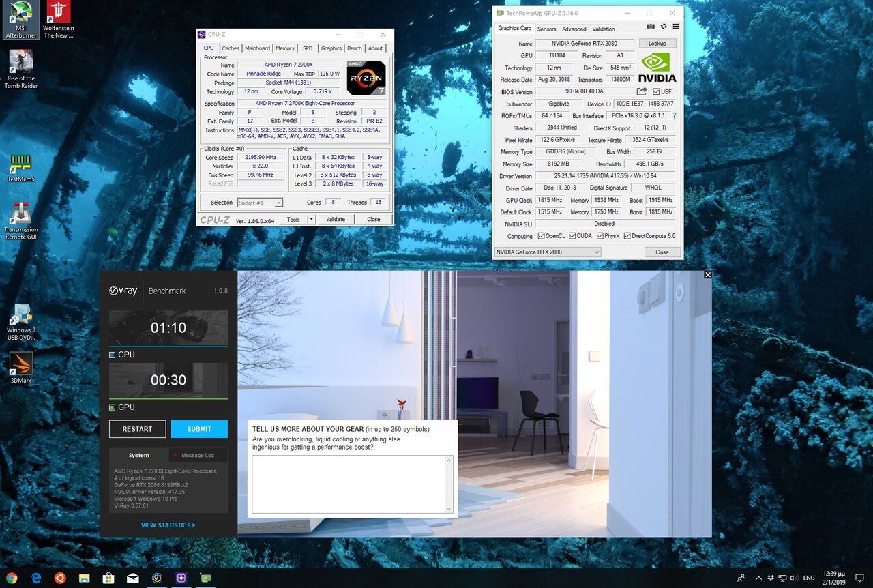Click the NVIDIA logo in GPU-Z
This screenshot has height=588, width=873.
click(657, 68)
